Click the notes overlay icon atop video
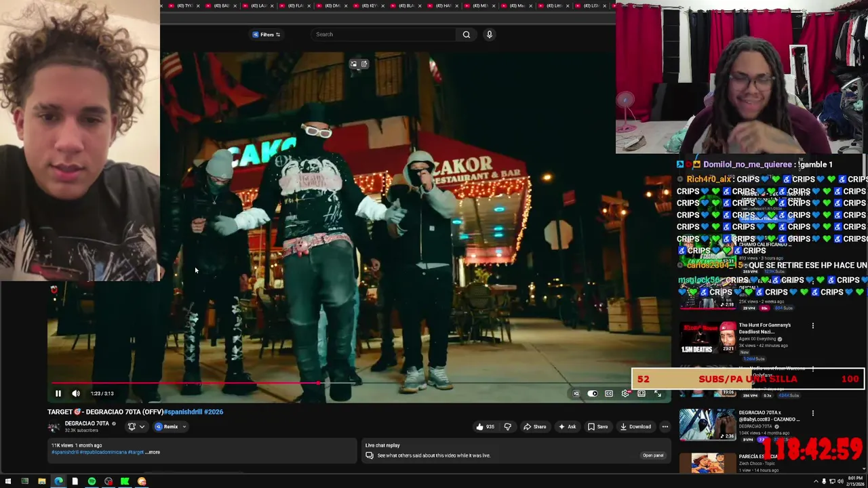Viewport: 868px width, 488px height. pos(364,64)
